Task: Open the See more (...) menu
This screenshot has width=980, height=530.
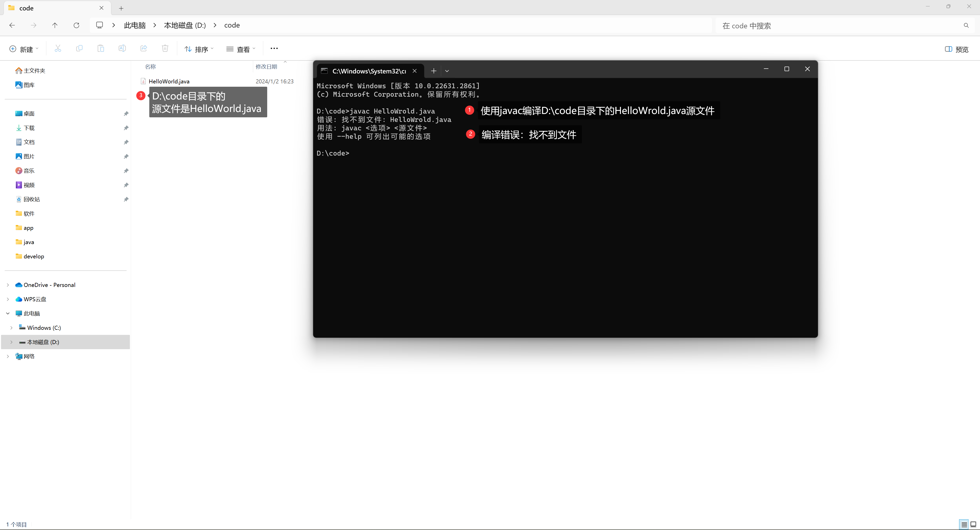Action: [x=274, y=48]
